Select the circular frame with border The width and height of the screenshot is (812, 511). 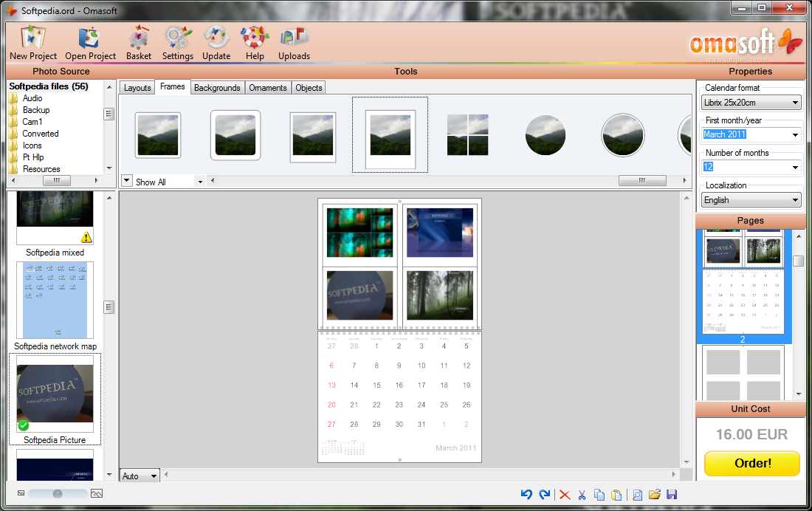pos(623,135)
